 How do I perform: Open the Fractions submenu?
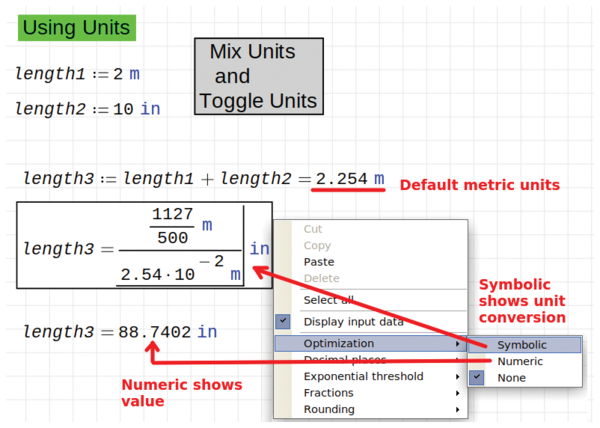click(x=329, y=393)
